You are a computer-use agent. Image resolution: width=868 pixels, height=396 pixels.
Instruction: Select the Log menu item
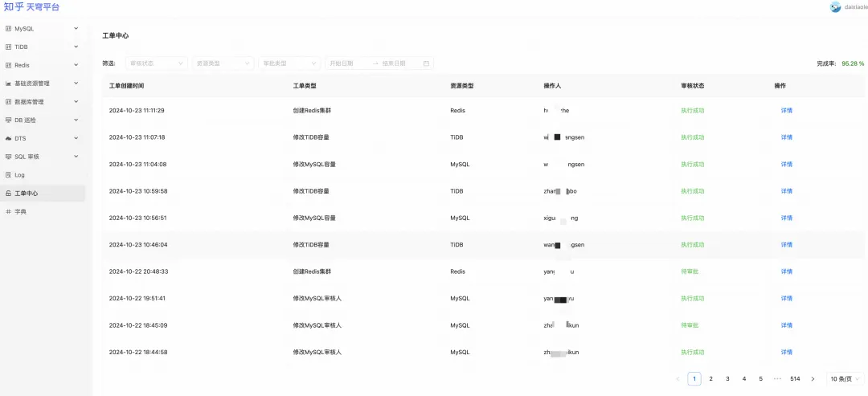(x=43, y=175)
